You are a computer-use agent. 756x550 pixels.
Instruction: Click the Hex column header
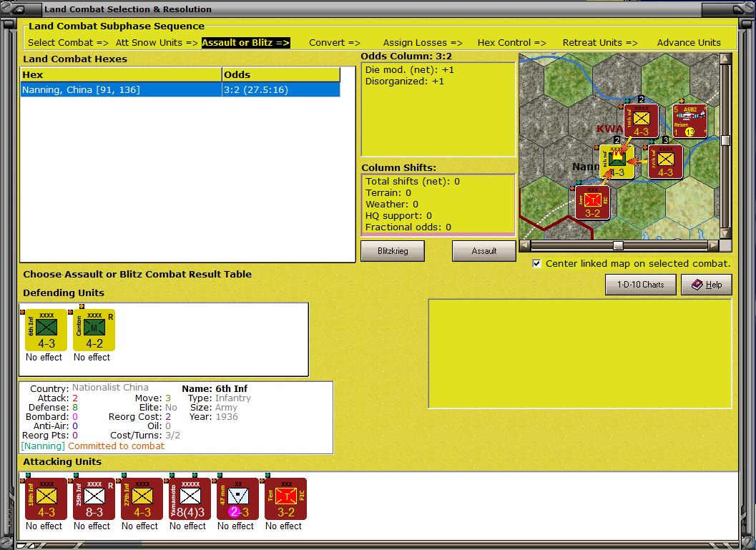121,74
